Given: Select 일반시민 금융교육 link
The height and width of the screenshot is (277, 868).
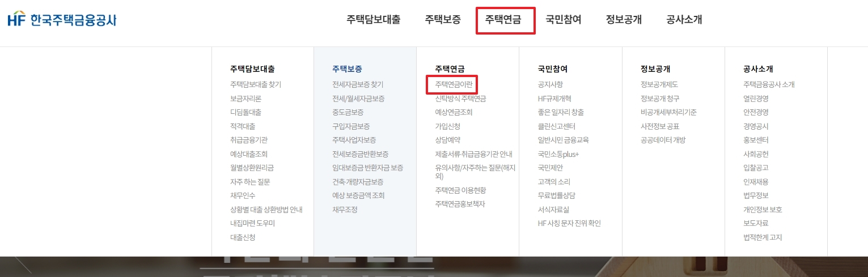Looking at the screenshot, I should (564, 140).
